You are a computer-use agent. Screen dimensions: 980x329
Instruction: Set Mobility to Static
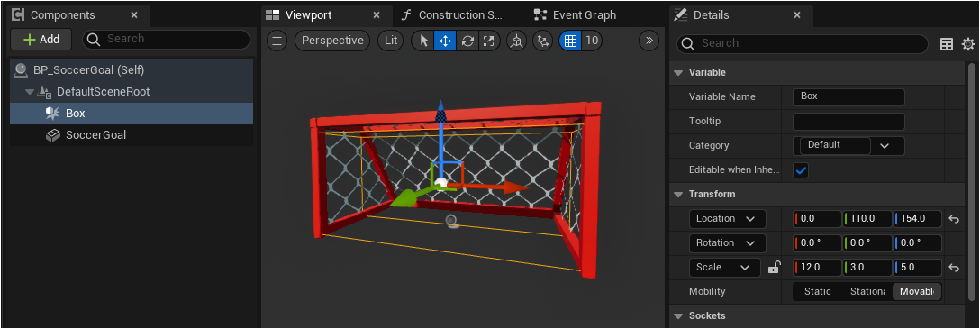tap(818, 291)
